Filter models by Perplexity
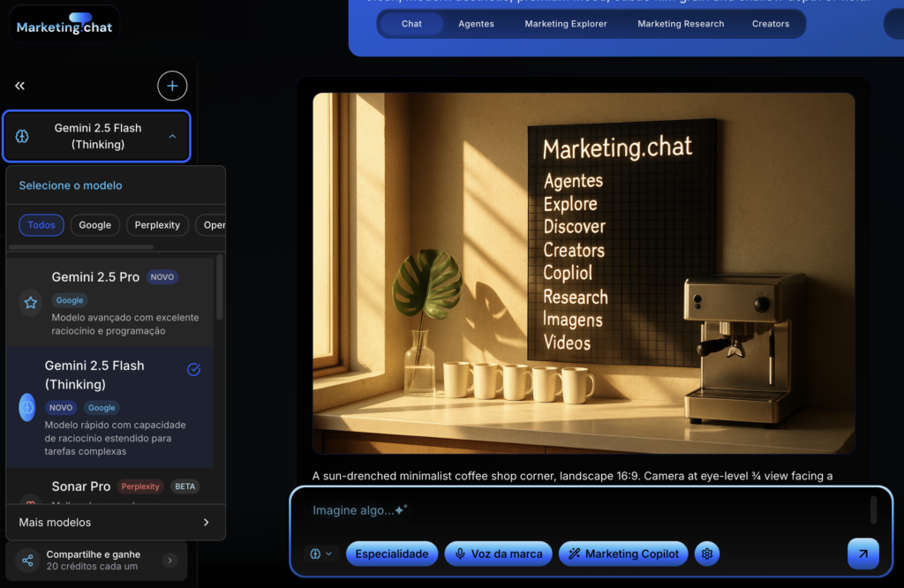Image resolution: width=904 pixels, height=588 pixels. click(157, 225)
